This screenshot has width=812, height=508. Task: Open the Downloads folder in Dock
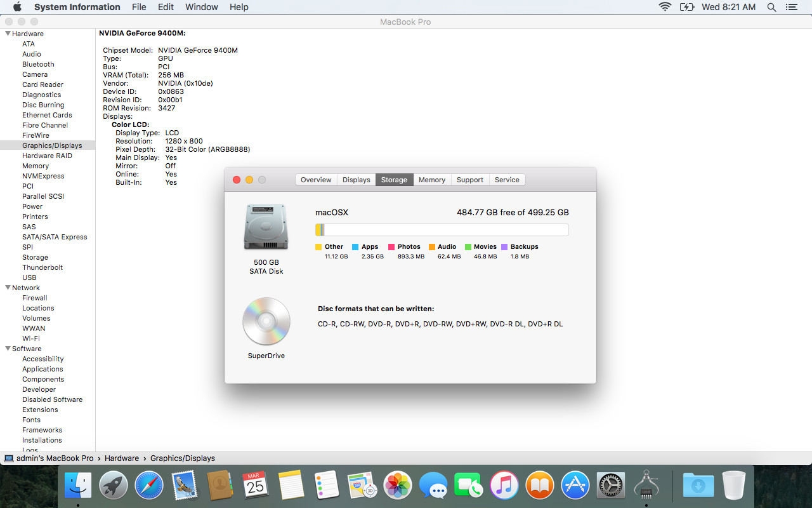[698, 486]
